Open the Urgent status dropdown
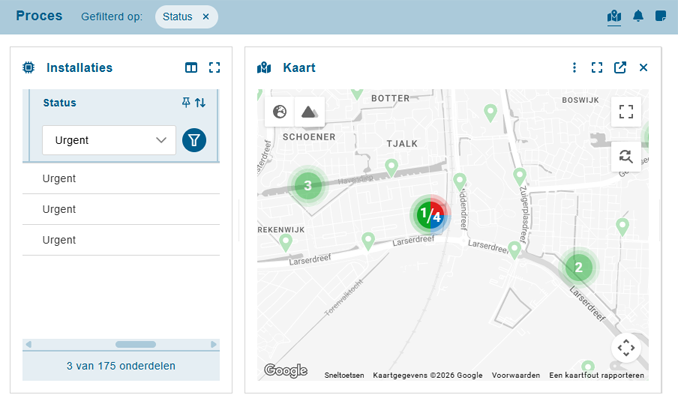The image size is (678, 401). coord(109,140)
